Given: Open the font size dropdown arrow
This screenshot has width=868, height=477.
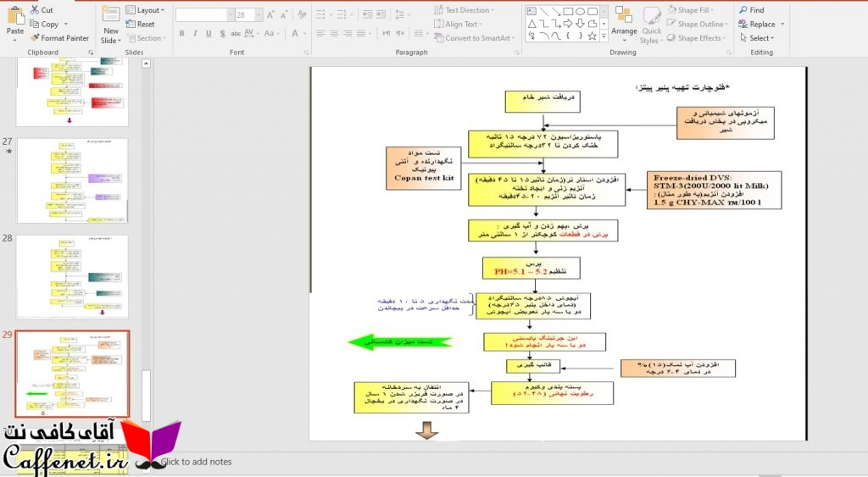Looking at the screenshot, I should pyautogui.click(x=259, y=15).
